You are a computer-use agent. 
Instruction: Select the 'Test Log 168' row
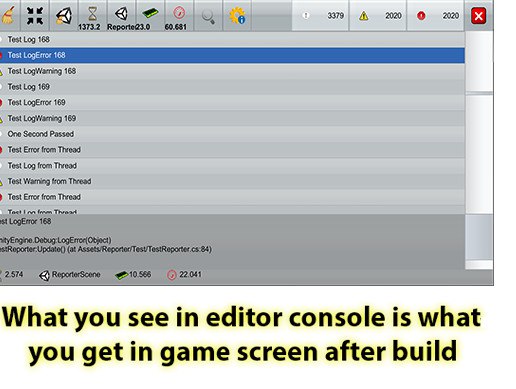tap(232, 39)
